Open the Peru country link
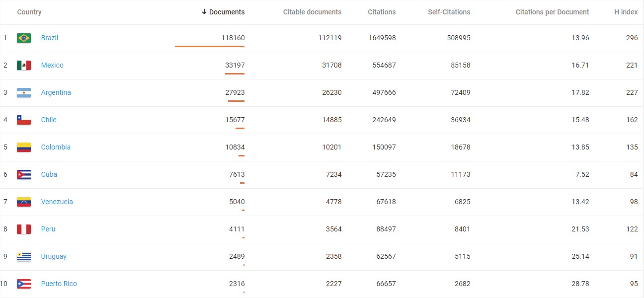 coord(48,229)
